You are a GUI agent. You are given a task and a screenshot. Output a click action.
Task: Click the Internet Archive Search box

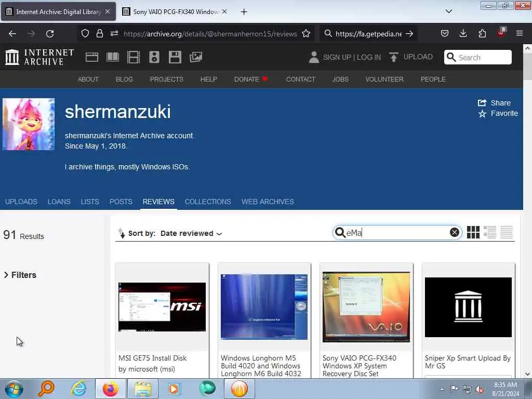(478, 57)
